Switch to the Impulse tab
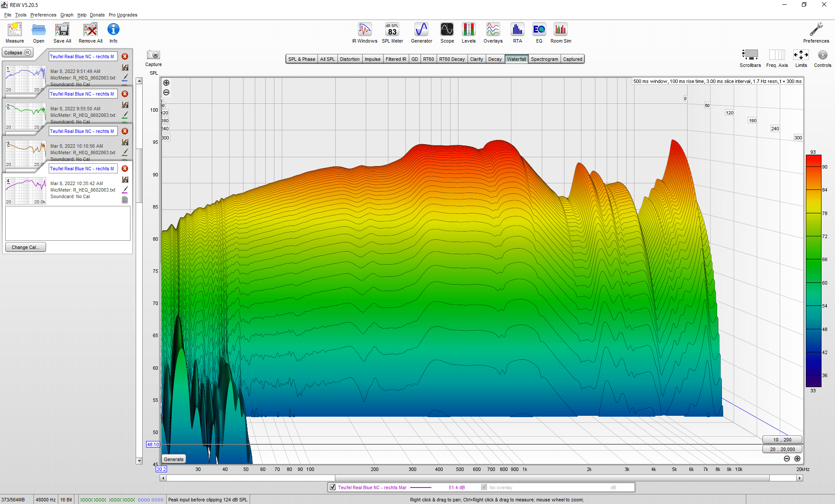The height and width of the screenshot is (504, 835). (x=373, y=59)
